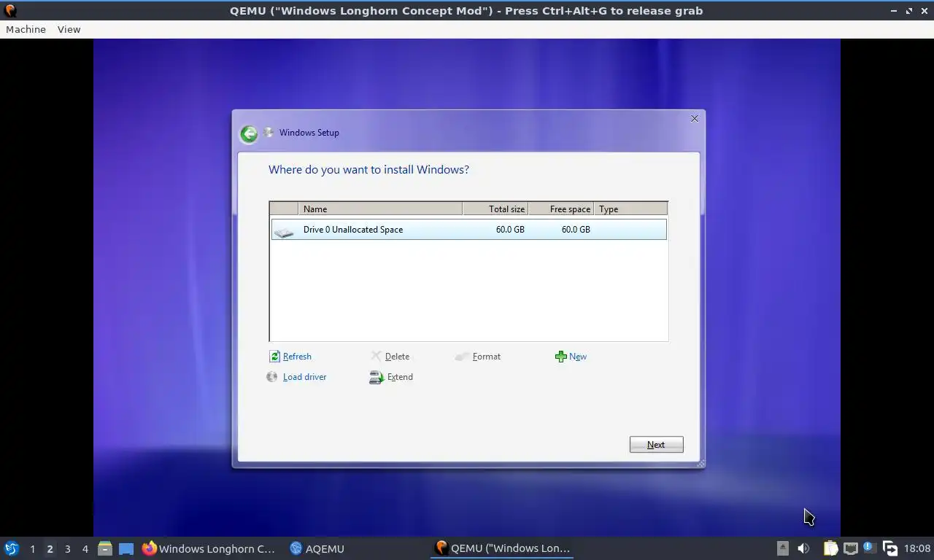Maximize the QEMU window
Image resolution: width=934 pixels, height=560 pixels.
coord(909,11)
